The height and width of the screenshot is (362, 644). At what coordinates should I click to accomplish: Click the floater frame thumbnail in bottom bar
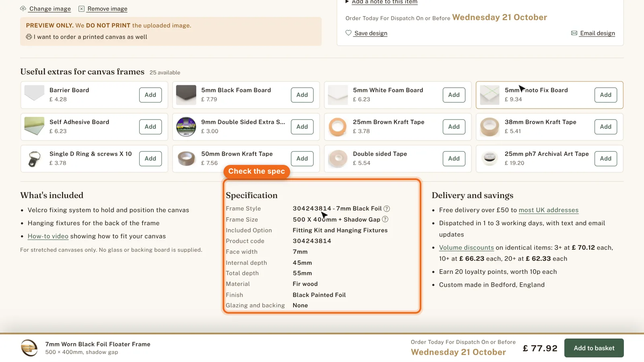point(29,348)
